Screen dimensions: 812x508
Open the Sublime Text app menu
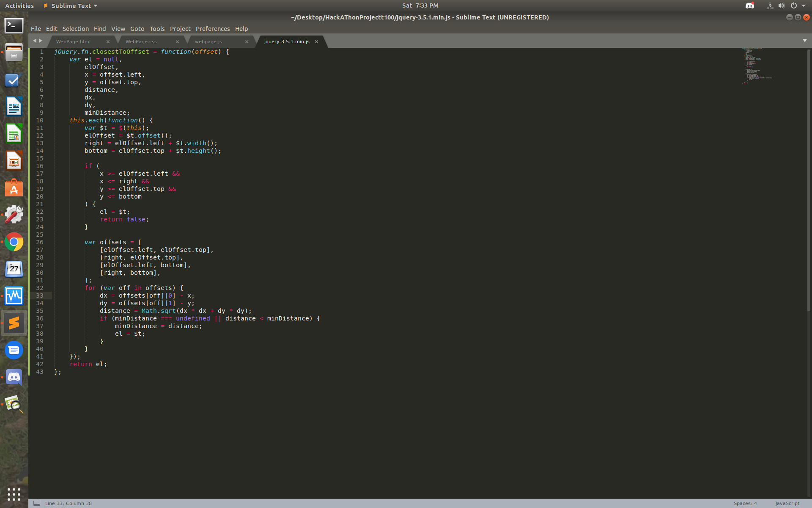(x=71, y=6)
